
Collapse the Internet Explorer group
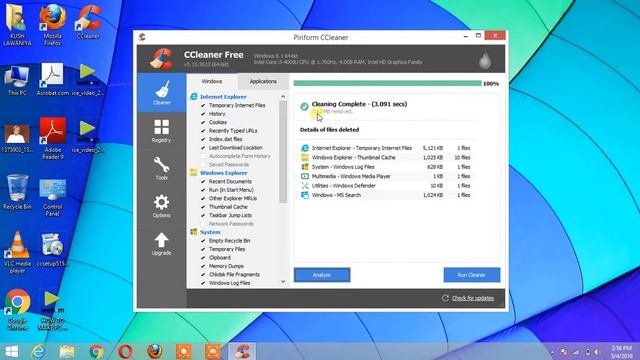(x=223, y=97)
